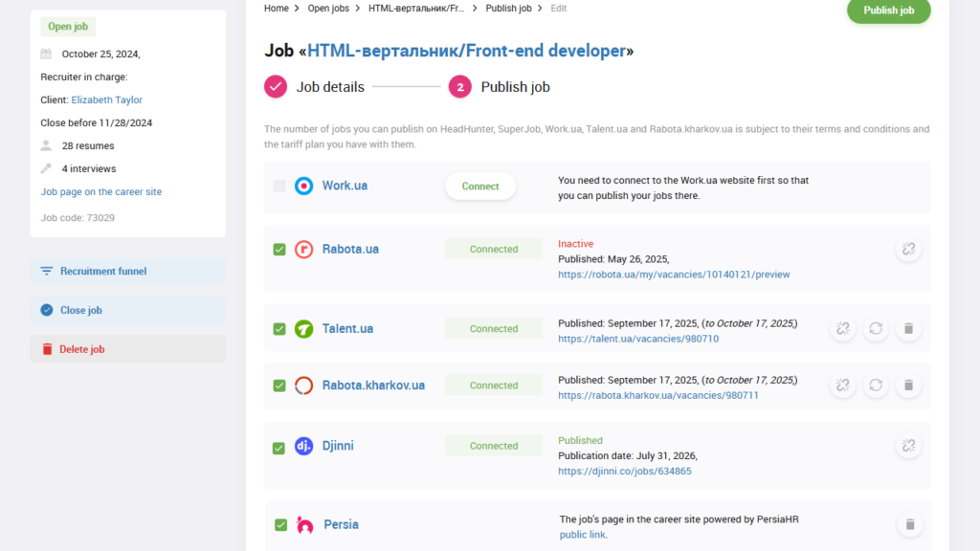This screenshot has height=551, width=980.
Task: Delete the Talent.ua publication
Action: 909,329
